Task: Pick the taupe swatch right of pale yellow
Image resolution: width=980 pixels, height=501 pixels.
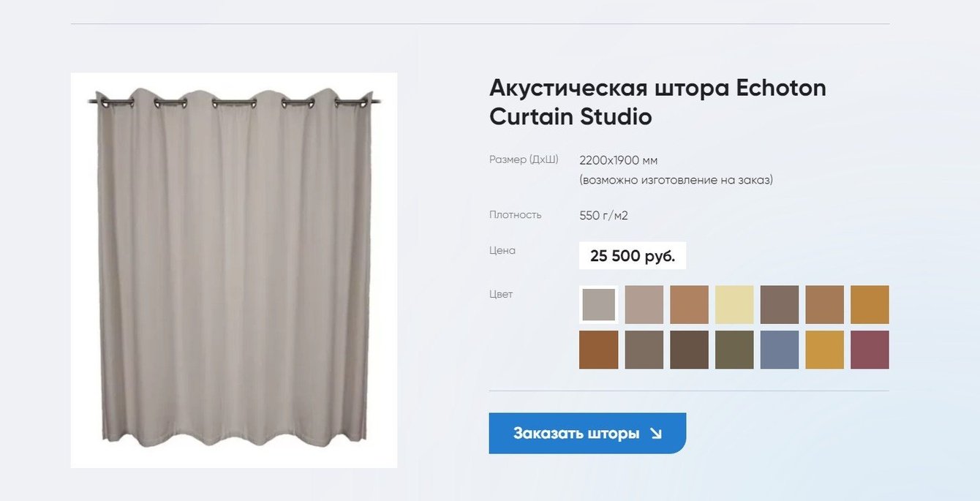Action: point(780,304)
